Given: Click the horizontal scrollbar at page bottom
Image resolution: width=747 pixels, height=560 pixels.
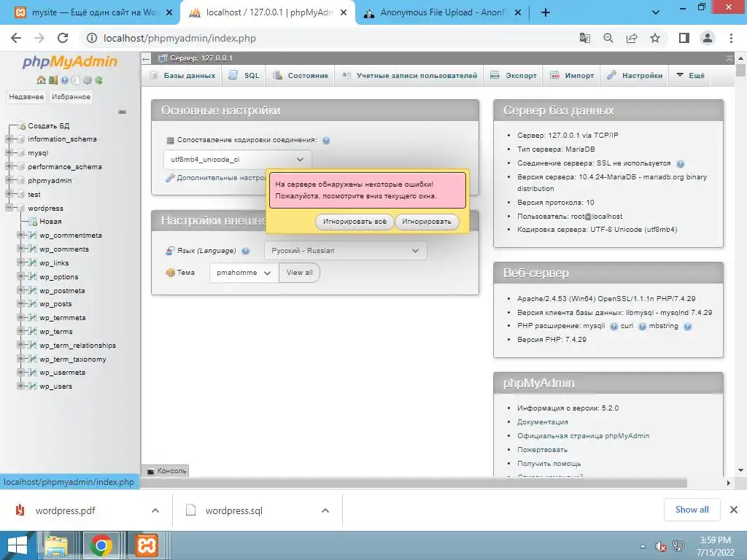Looking at the screenshot, I should pyautogui.click(x=414, y=483).
